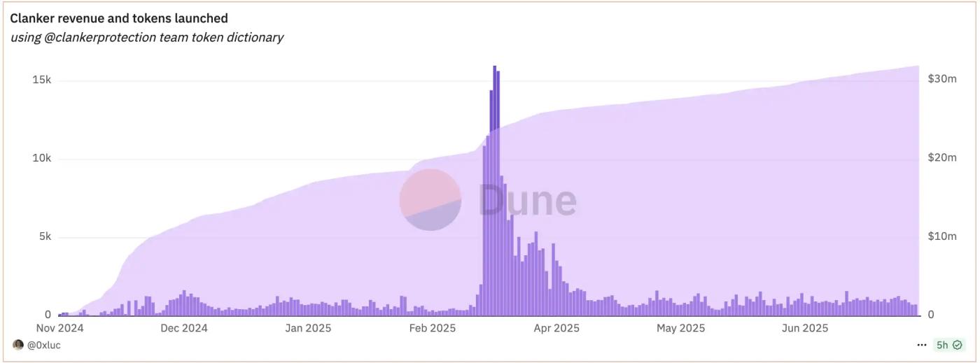Click the clankerprotection team token dictionary subtitle
980x363 pixels.
pos(146,37)
